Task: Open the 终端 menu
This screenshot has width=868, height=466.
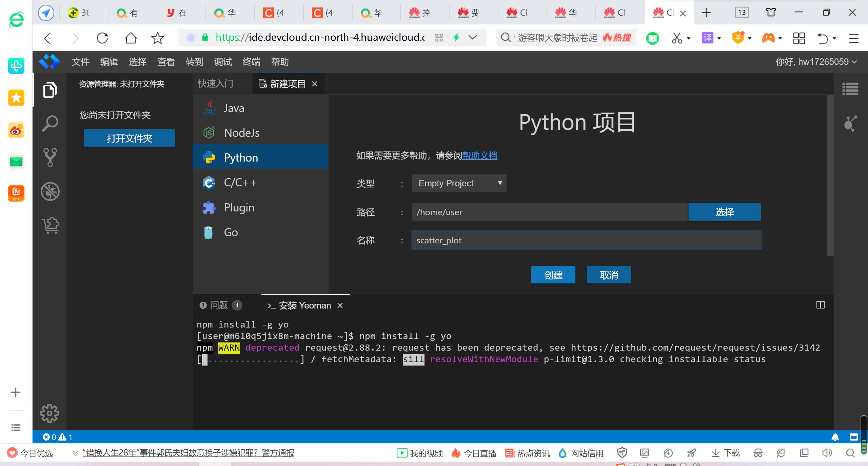Action: coord(251,62)
